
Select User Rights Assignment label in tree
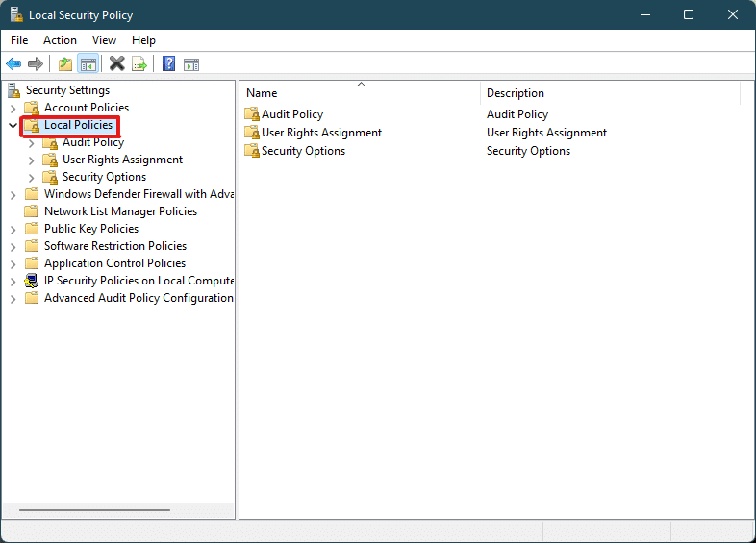coord(122,160)
